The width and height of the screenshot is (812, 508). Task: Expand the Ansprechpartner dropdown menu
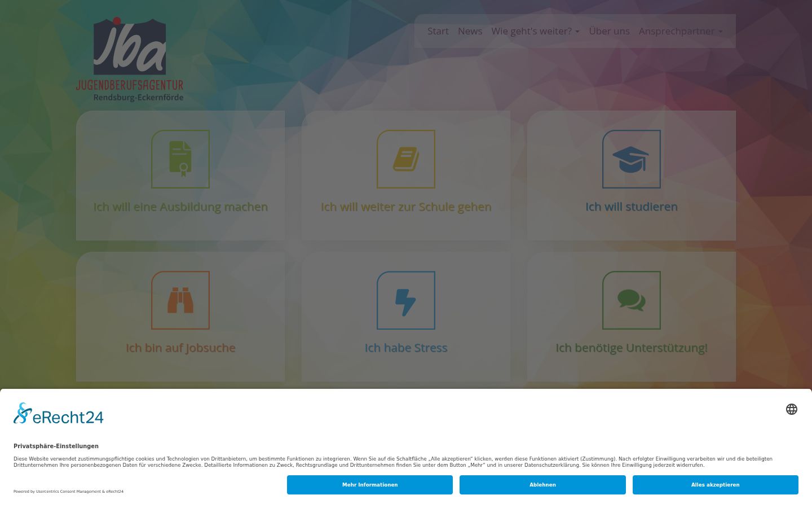click(681, 31)
